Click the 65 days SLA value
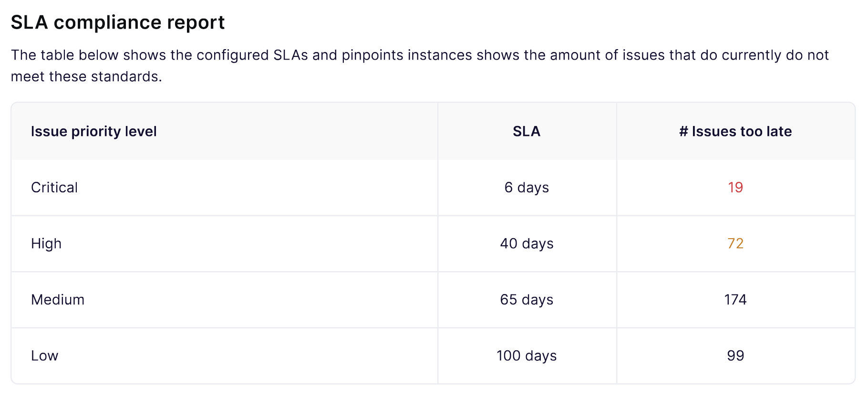Viewport: 868px width, 400px height. coord(527,300)
